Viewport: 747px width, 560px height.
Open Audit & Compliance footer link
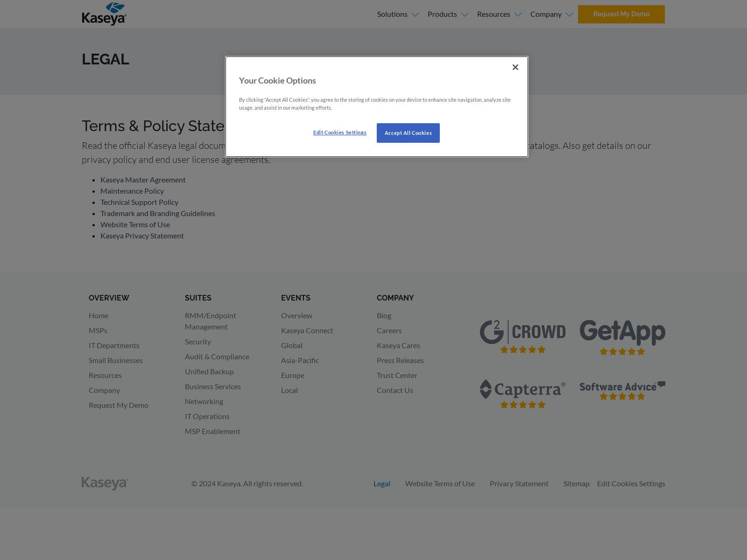pos(217,357)
